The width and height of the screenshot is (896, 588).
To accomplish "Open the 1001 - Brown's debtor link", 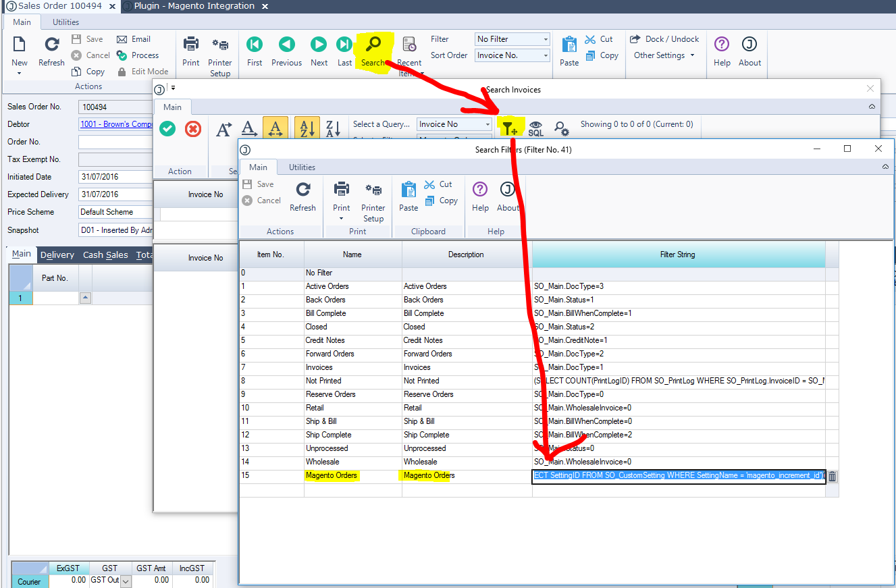I will coord(116,124).
